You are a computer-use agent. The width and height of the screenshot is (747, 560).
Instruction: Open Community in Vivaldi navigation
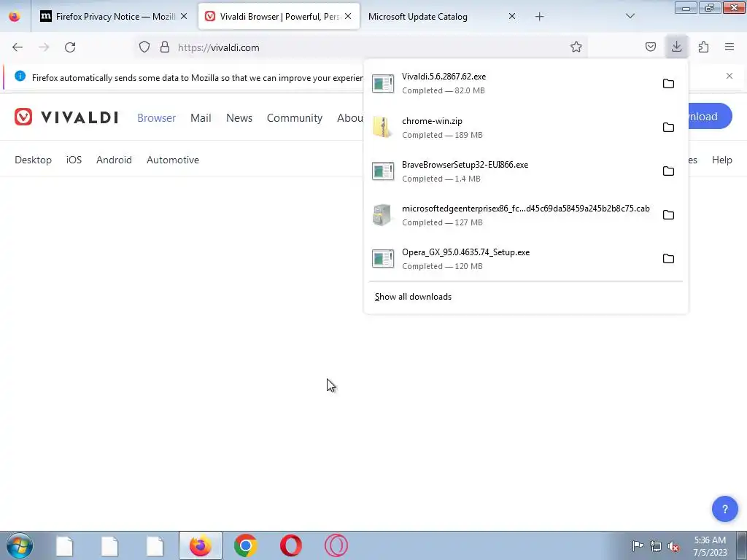pyautogui.click(x=295, y=117)
